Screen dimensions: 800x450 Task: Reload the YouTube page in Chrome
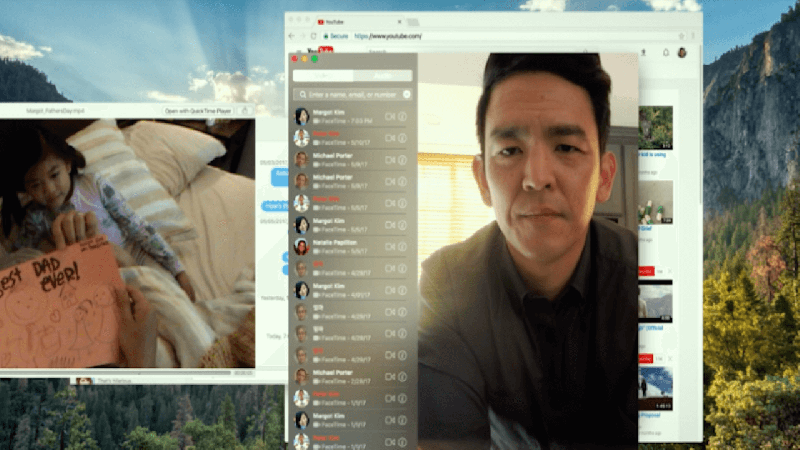click(x=312, y=36)
